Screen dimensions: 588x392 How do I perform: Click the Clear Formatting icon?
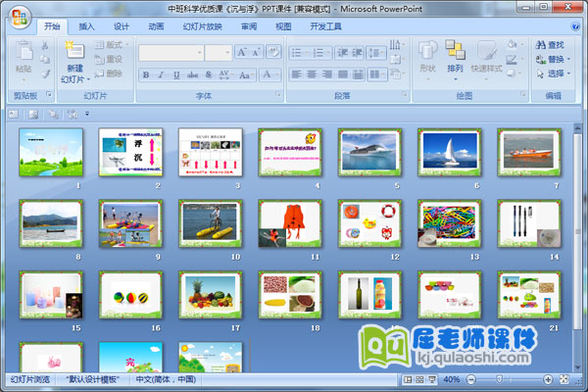[273, 52]
